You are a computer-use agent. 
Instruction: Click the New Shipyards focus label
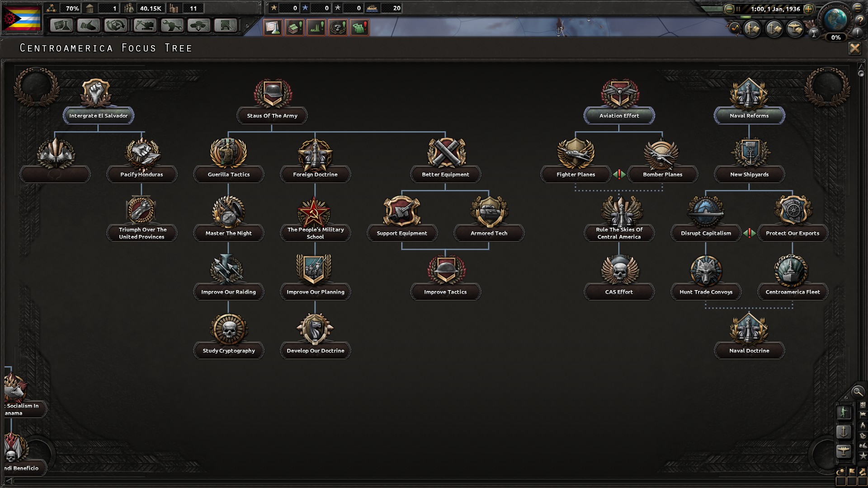749,174
